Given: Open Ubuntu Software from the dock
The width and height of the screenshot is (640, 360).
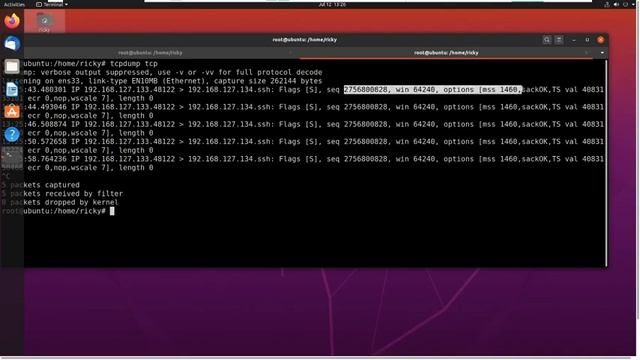Looking at the screenshot, I should click(x=12, y=111).
